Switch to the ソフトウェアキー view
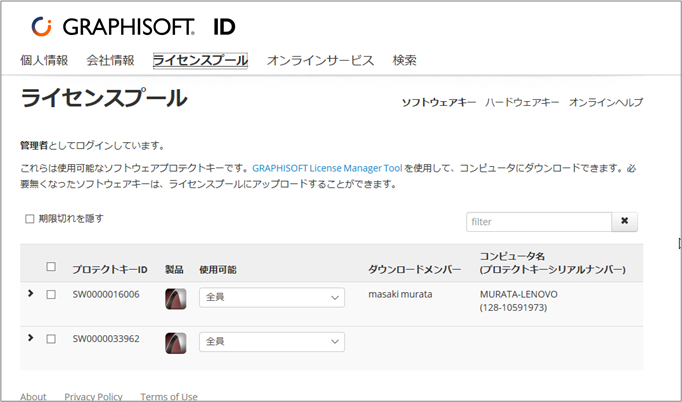The width and height of the screenshot is (682, 402). click(x=438, y=103)
